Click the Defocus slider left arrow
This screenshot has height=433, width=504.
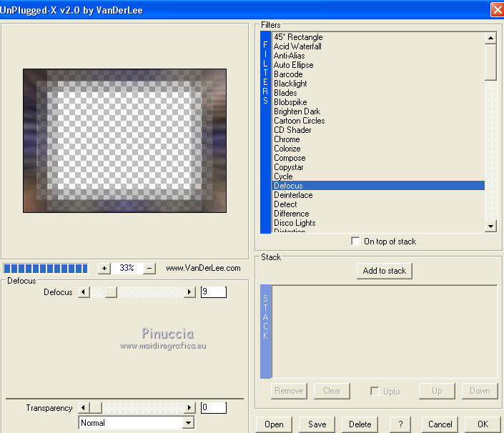(x=84, y=292)
